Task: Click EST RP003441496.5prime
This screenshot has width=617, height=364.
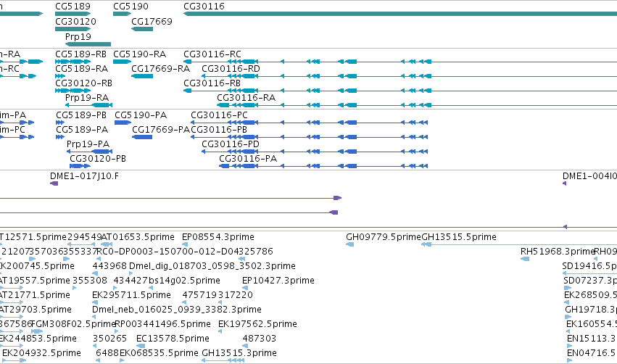Action: (x=117, y=331)
